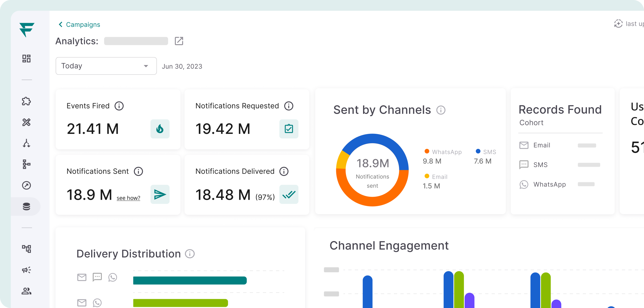644x308 pixels.
Task: Open the users people icon in sidebar
Action: point(26,291)
